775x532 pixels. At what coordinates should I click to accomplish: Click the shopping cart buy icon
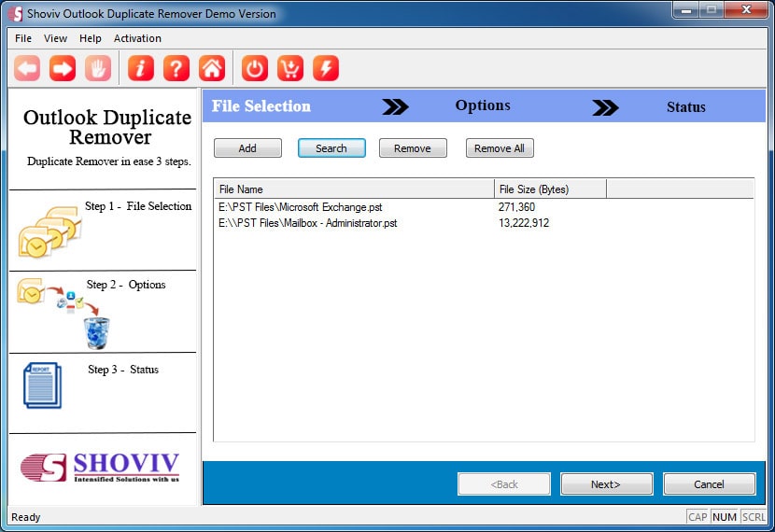[x=290, y=68]
